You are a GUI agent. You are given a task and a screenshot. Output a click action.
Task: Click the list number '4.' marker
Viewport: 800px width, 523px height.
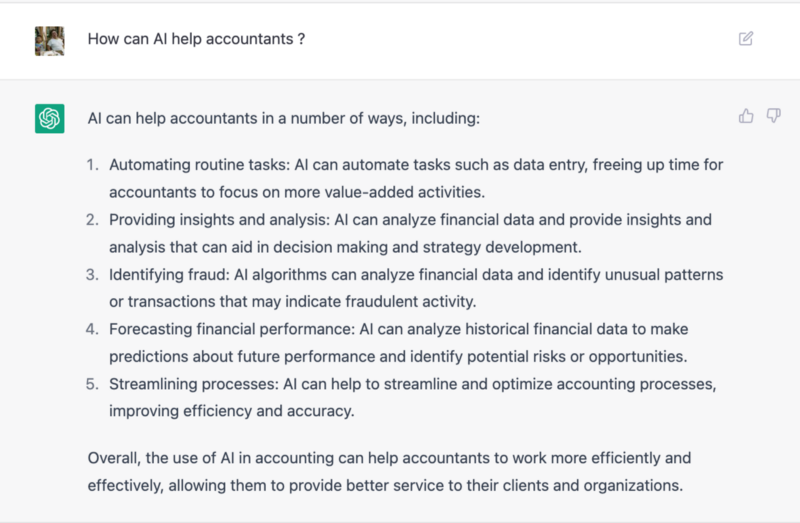[x=94, y=329]
